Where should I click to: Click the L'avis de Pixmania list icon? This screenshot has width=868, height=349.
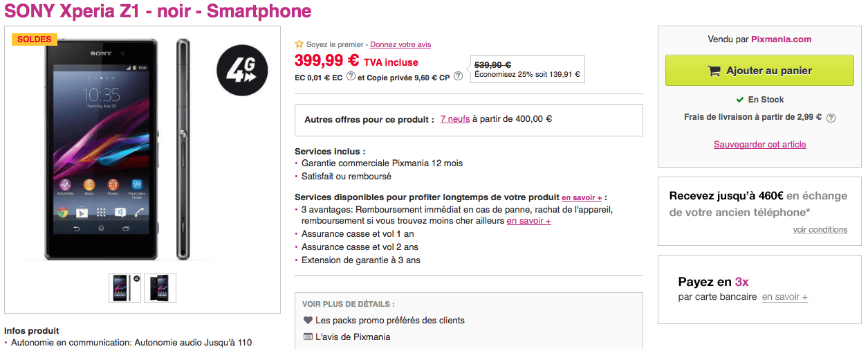[x=308, y=337]
